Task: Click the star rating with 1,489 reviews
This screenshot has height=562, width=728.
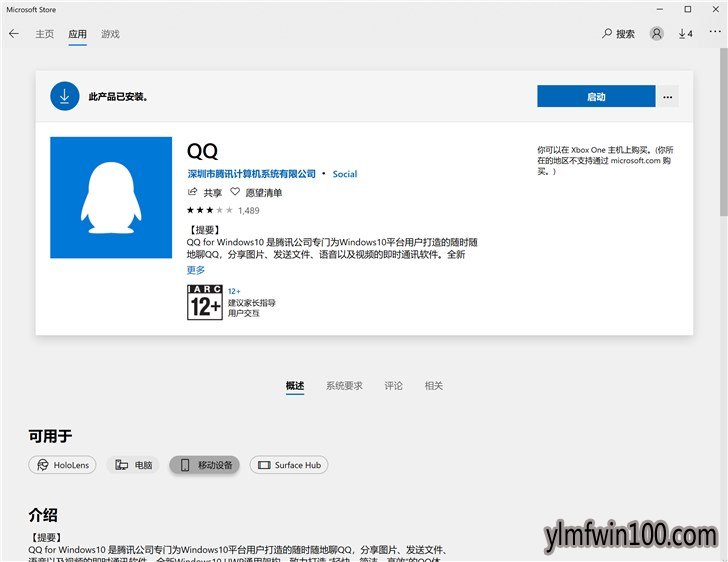Action: (223, 210)
